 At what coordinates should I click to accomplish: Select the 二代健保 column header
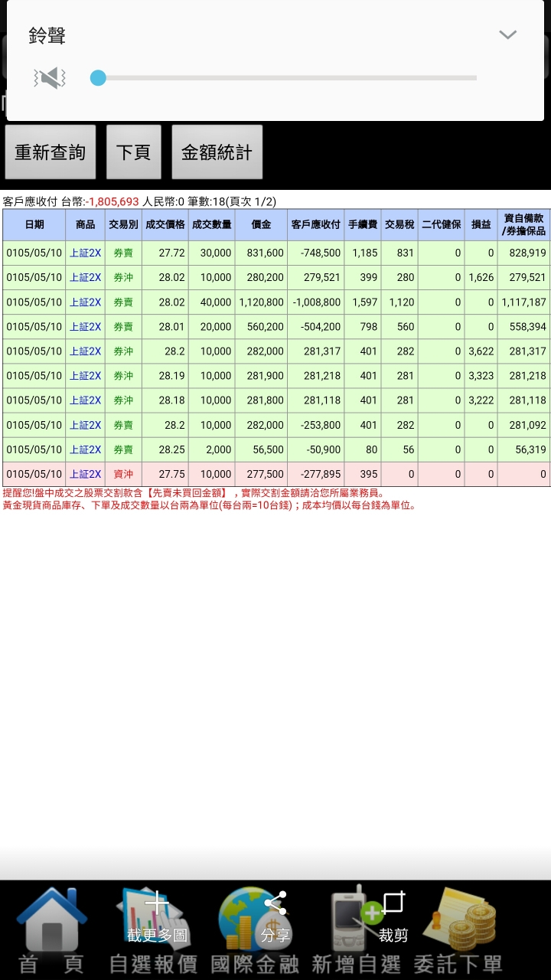[x=441, y=224]
